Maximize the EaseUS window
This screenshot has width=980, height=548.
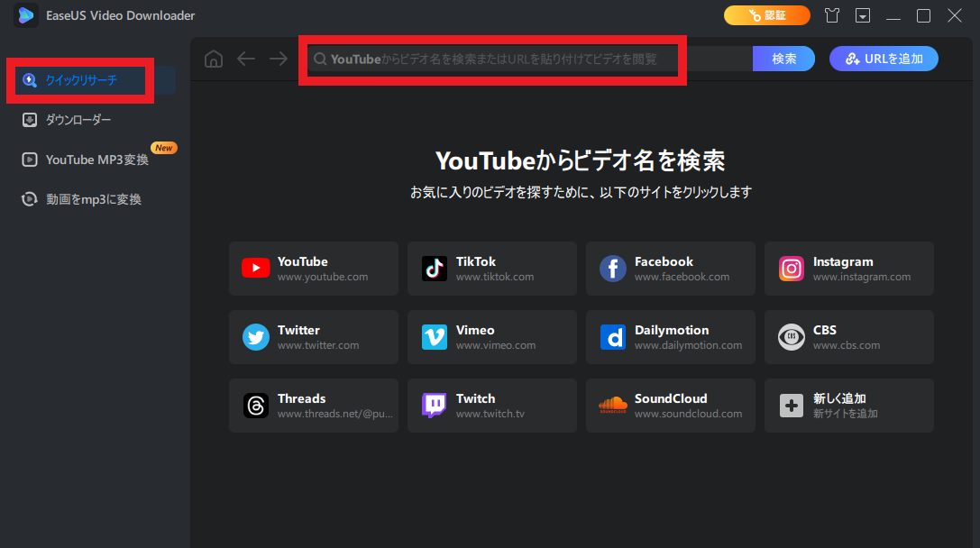click(923, 15)
